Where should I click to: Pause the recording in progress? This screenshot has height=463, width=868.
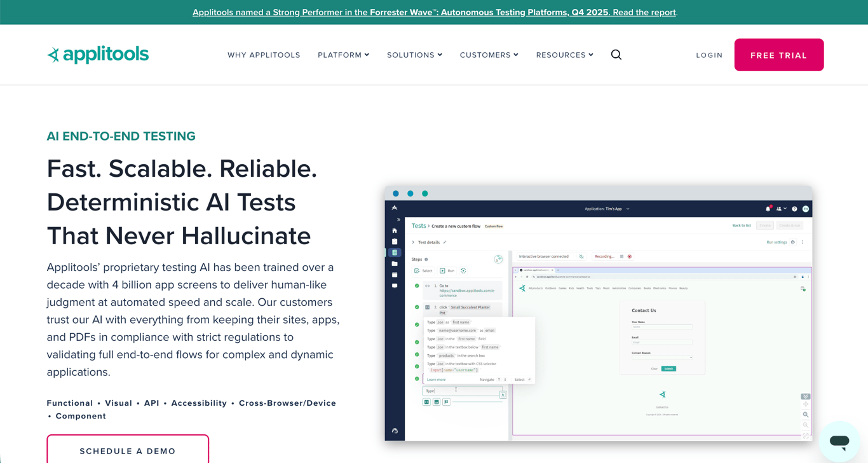coord(621,256)
